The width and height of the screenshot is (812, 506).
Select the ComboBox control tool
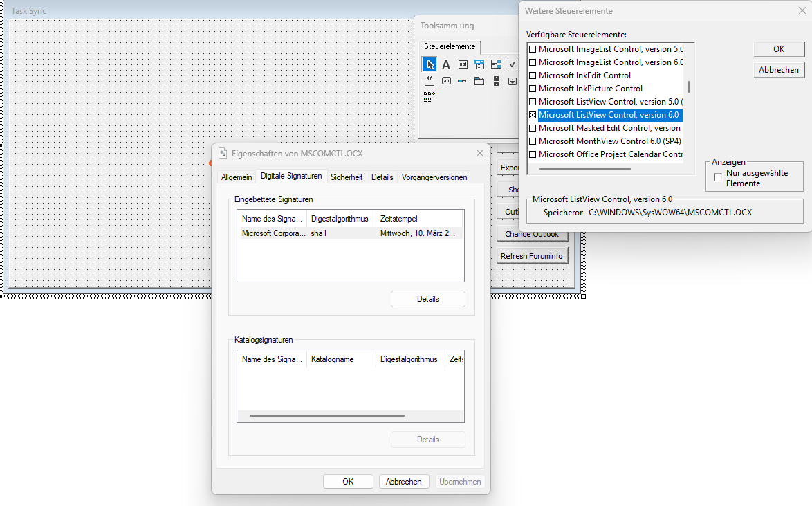(x=479, y=64)
